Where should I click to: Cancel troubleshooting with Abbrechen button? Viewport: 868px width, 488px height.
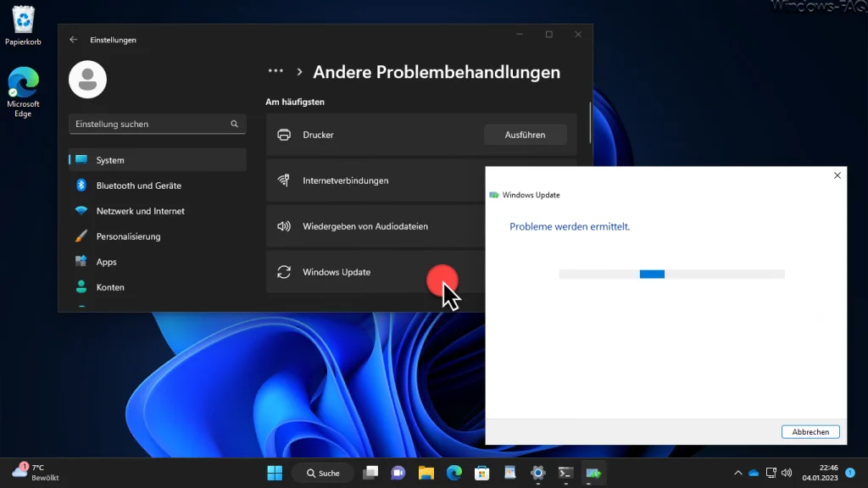coord(810,431)
